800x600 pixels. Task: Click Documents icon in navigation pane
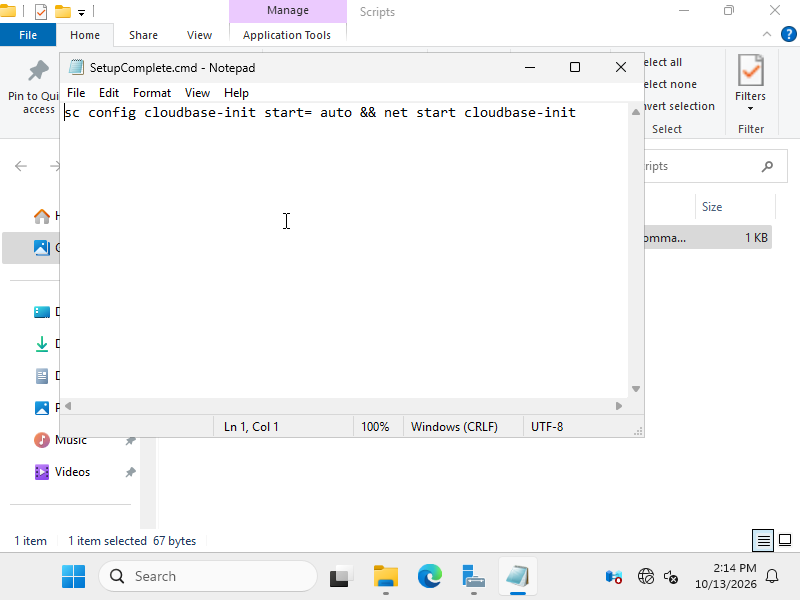(x=42, y=376)
